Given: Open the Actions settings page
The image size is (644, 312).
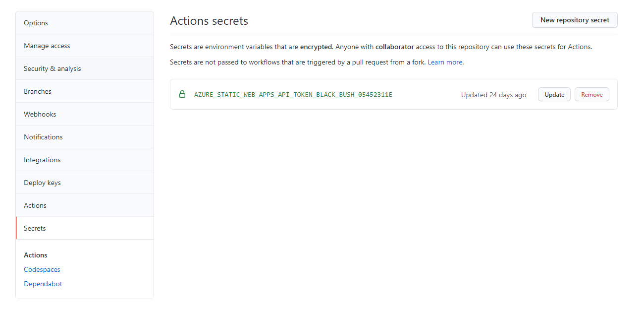Looking at the screenshot, I should pos(35,205).
